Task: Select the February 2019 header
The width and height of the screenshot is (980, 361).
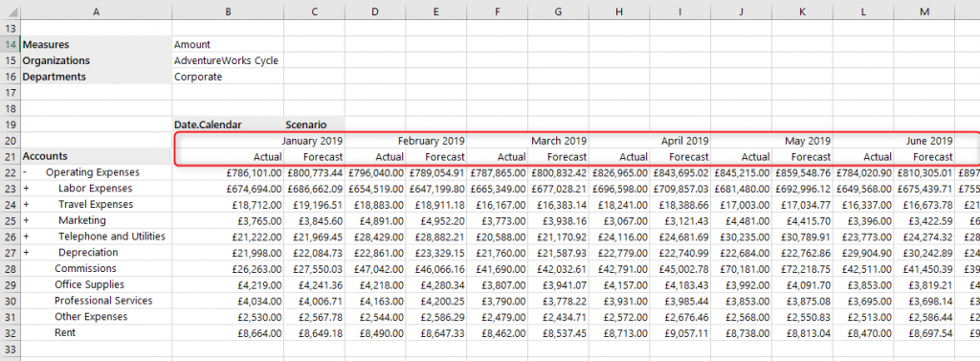Action: [432, 141]
